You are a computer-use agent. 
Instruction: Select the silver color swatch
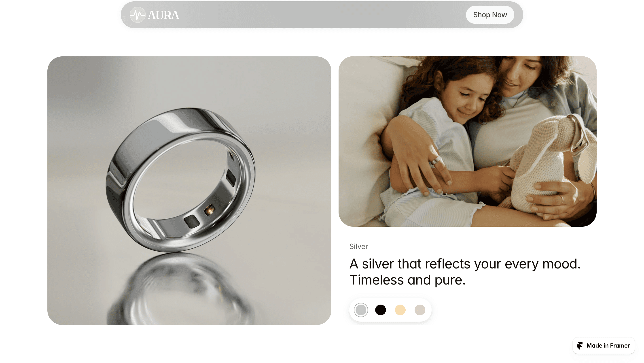pos(361,310)
